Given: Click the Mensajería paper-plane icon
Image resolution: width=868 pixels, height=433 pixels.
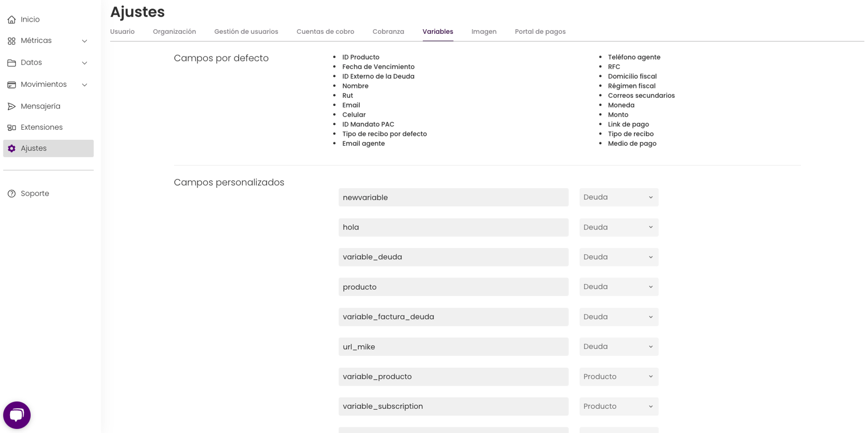Looking at the screenshot, I should tap(12, 106).
